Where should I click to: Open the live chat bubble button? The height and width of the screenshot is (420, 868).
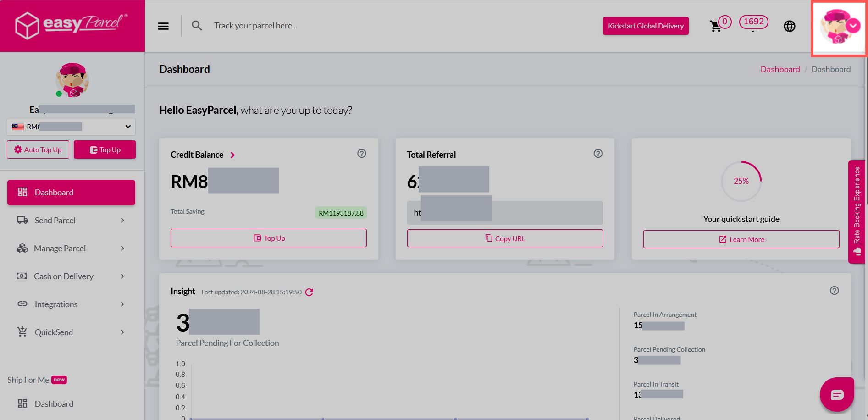[x=837, y=395]
